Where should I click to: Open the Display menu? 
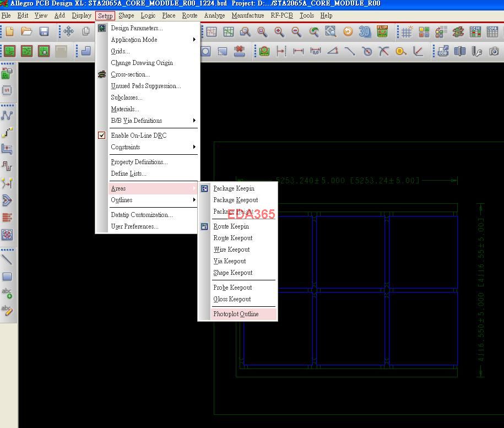82,15
